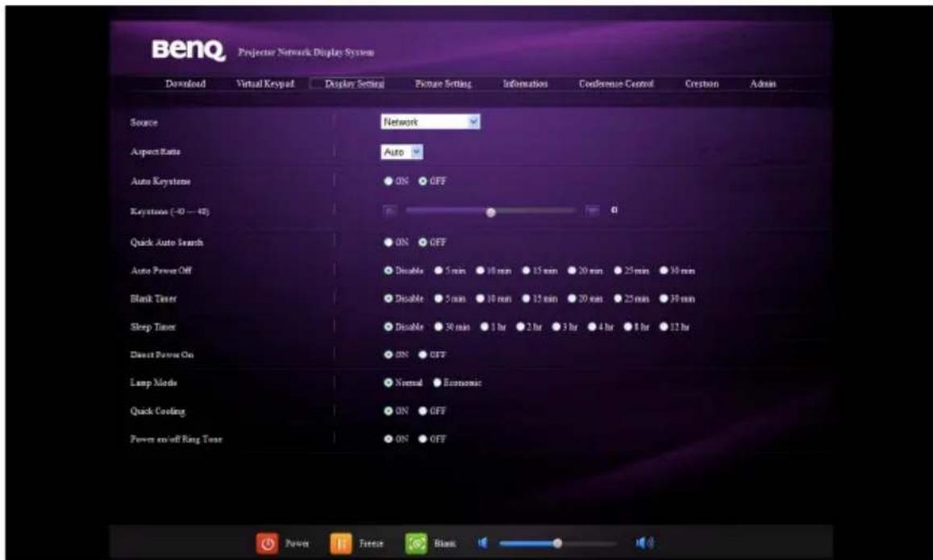Set Auto Power Off to 25 min

(619, 271)
